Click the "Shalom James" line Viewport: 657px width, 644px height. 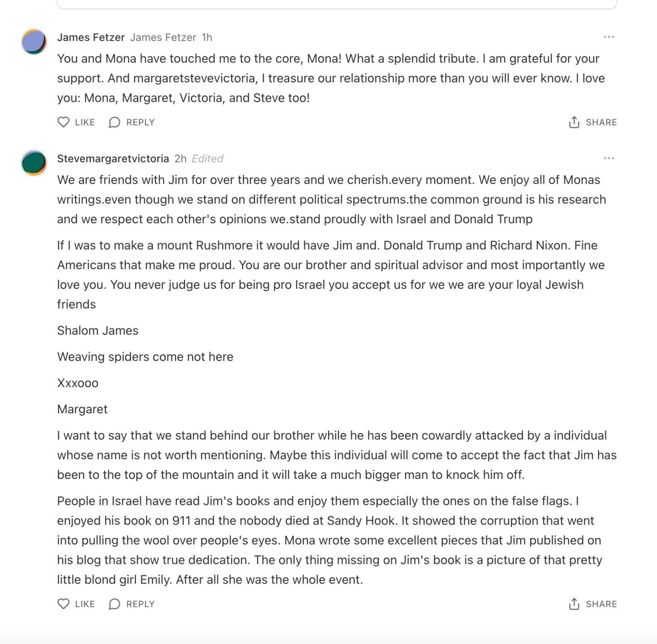[x=98, y=331]
